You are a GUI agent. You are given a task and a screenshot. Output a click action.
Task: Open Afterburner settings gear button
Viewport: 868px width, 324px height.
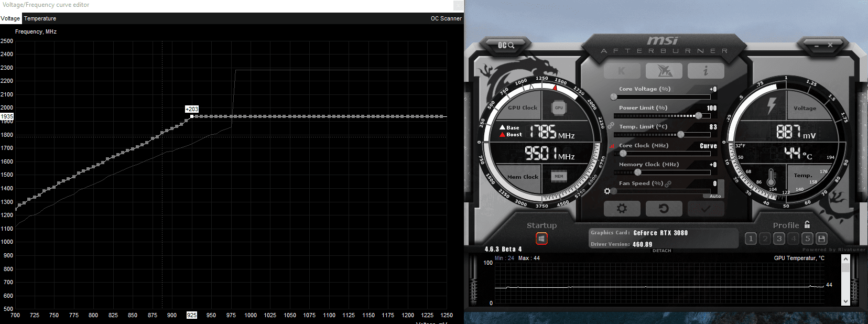622,209
